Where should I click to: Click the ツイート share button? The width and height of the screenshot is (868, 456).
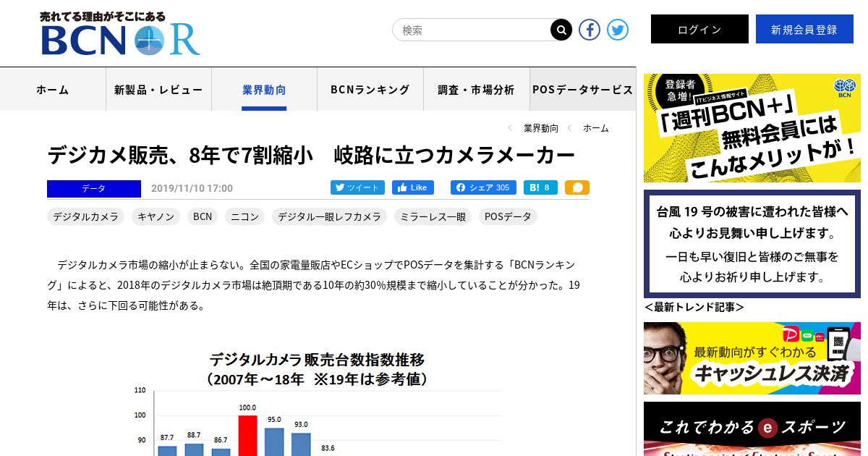point(357,187)
